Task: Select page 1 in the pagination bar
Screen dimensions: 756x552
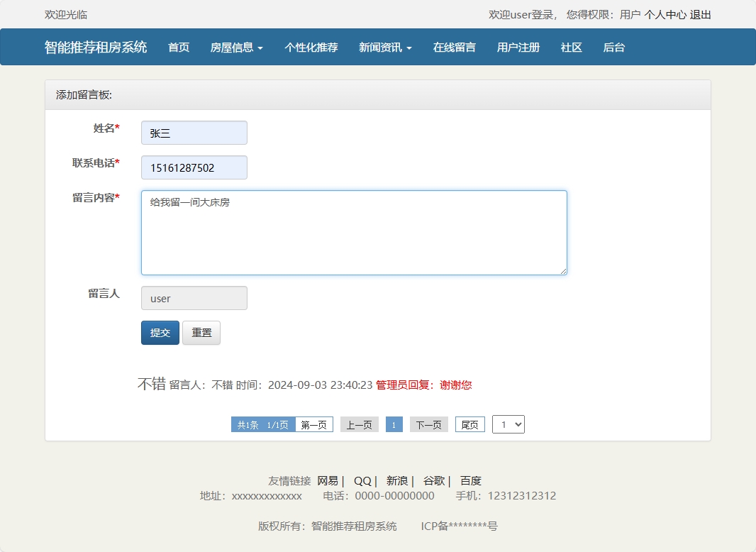Action: [394, 424]
